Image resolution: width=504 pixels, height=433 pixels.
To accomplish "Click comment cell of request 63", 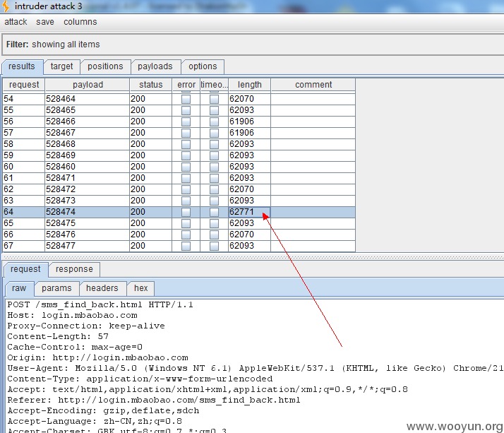I will coord(313,201).
